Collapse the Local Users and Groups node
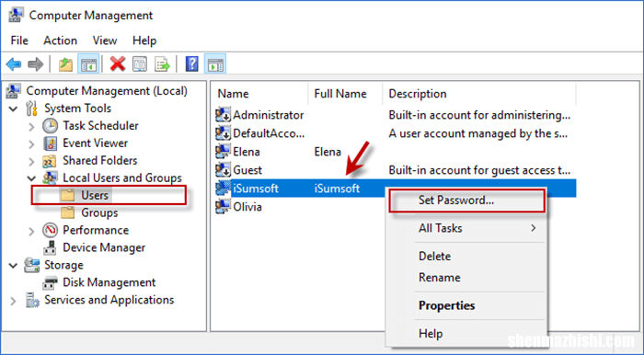The image size is (644, 355). point(31,178)
